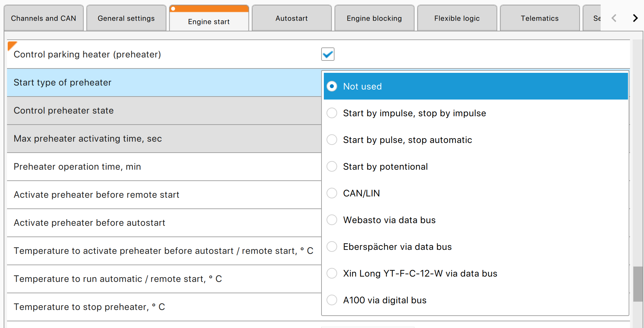Click the right arrow to scroll tabs
This screenshot has width=644, height=328.
[x=635, y=18]
